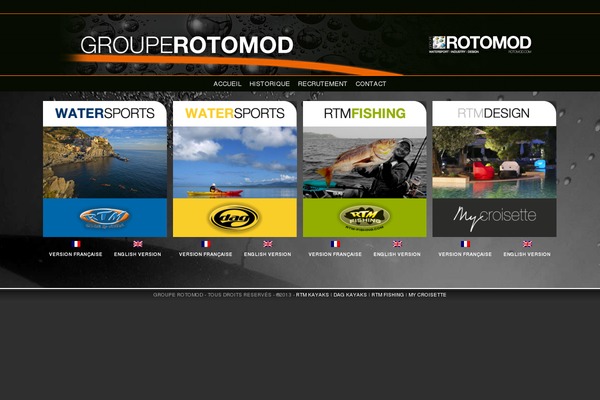Follow the My Croisette footer link
The width and height of the screenshot is (600, 400).
[x=427, y=295]
